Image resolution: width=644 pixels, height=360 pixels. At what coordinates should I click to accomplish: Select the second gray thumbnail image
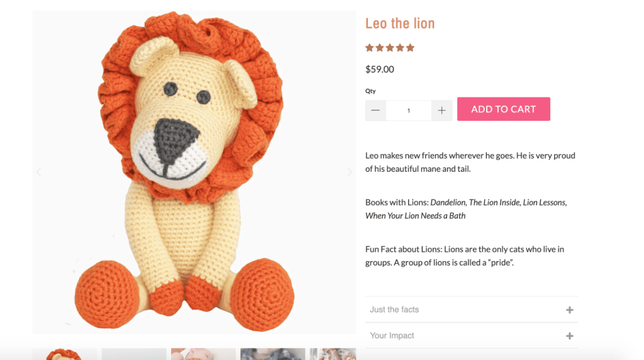(x=134, y=354)
